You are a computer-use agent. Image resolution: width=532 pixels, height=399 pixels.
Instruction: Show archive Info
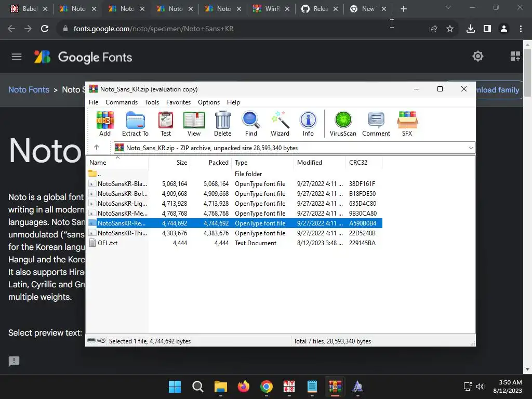coord(308,124)
